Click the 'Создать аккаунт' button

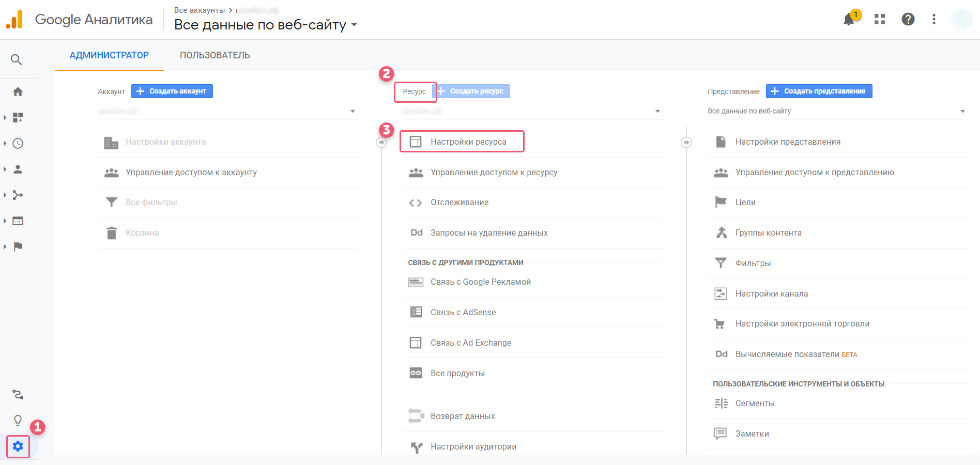click(172, 91)
